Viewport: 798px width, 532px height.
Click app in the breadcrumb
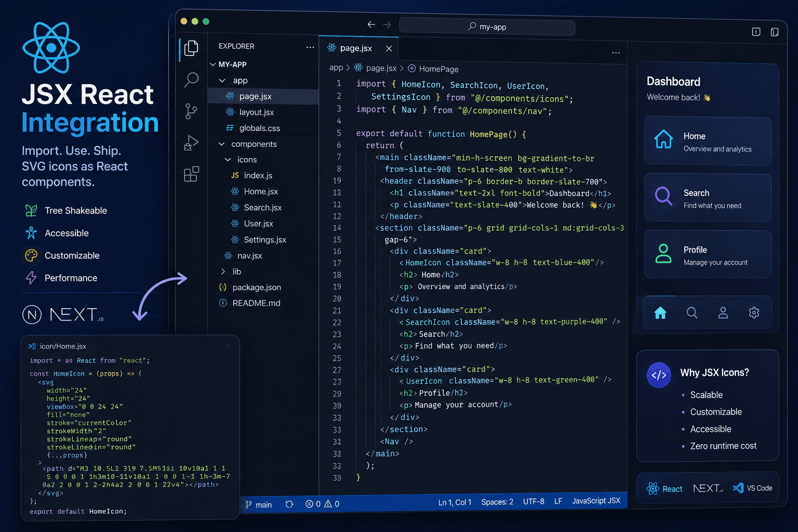tap(336, 68)
